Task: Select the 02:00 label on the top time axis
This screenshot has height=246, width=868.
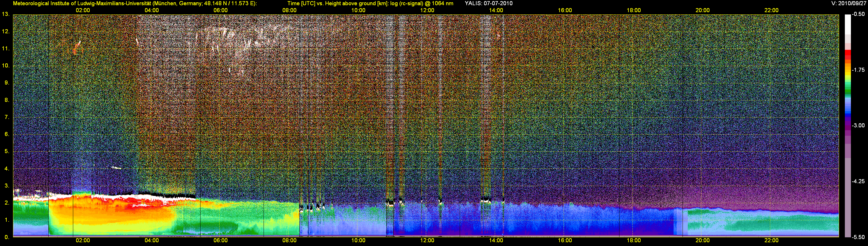Action: coord(82,10)
